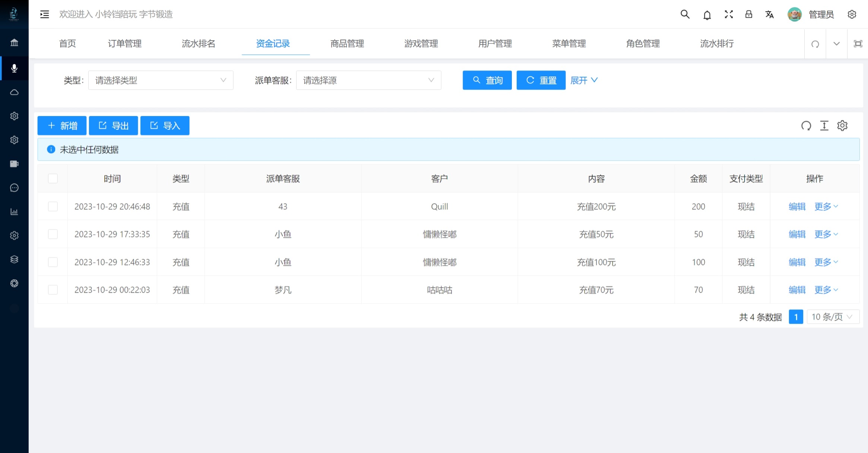Click the 梦凡 派单客服 cell
The width and height of the screenshot is (868, 453).
tap(283, 290)
